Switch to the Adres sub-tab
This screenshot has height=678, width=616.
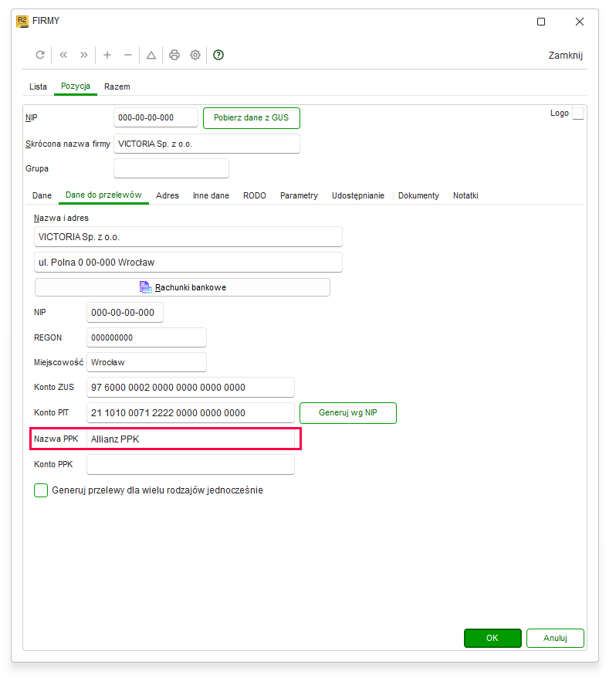coord(168,195)
